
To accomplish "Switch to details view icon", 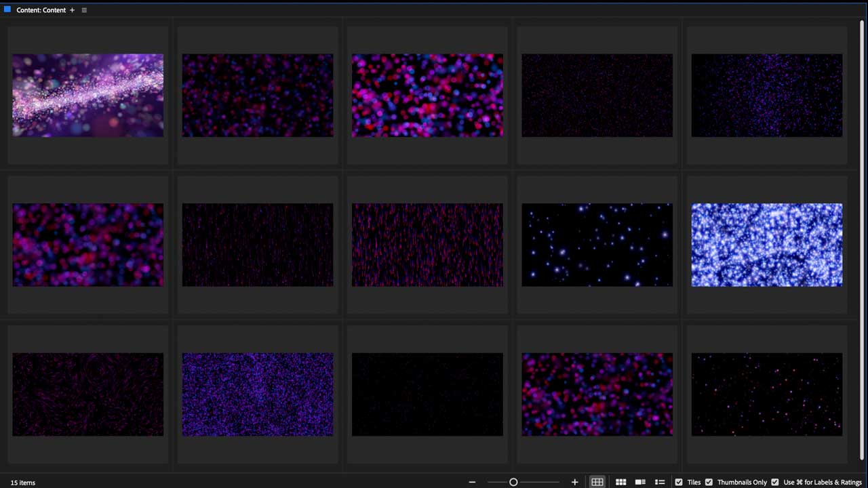I will [639, 482].
